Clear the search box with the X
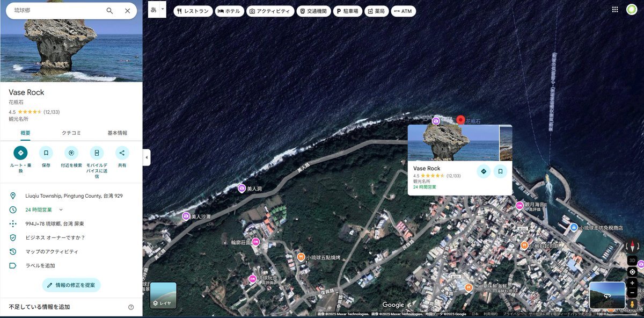 (x=127, y=11)
